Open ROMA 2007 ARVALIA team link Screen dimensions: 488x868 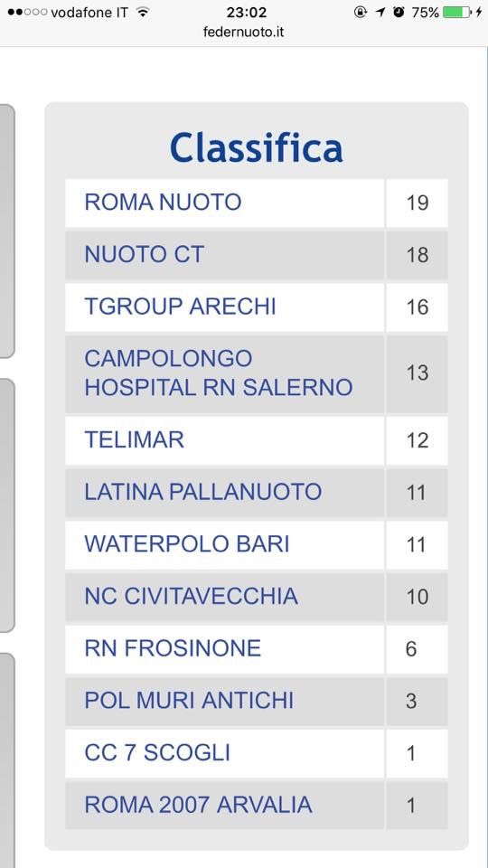click(x=198, y=805)
